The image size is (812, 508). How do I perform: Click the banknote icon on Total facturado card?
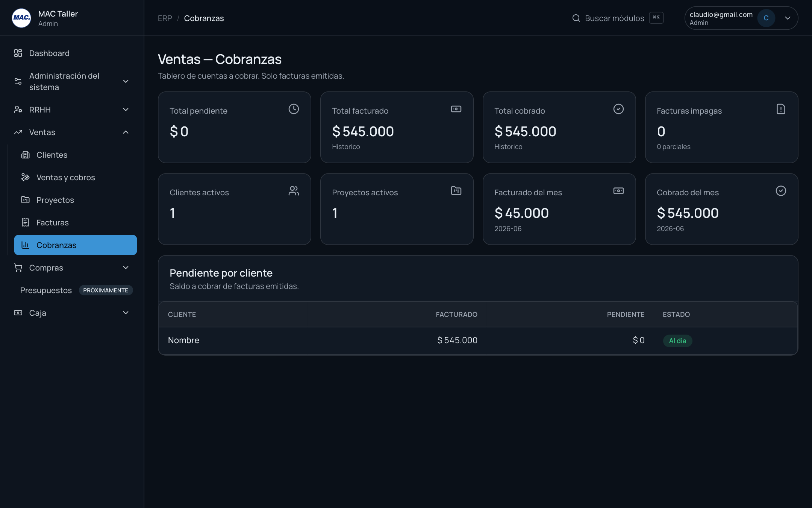point(456,109)
